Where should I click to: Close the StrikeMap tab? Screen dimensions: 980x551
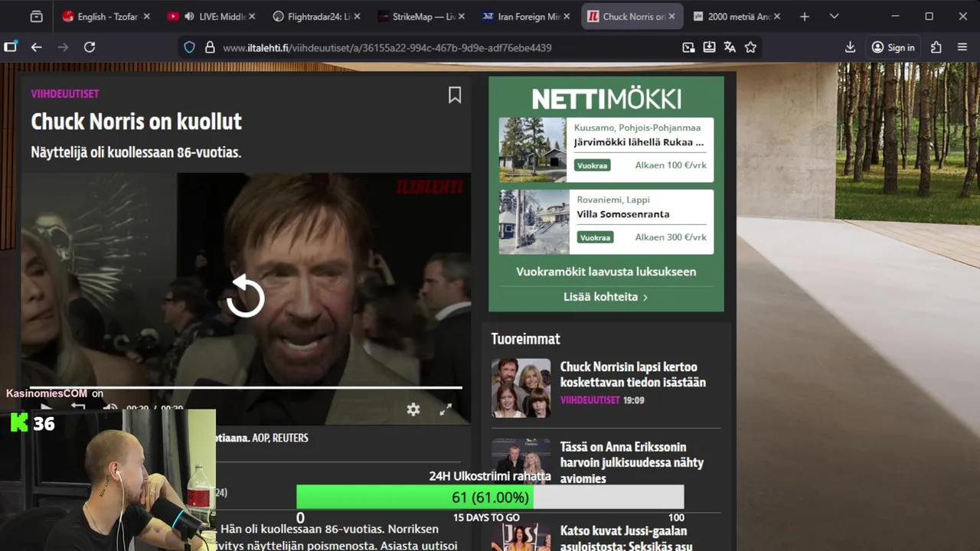462,16
